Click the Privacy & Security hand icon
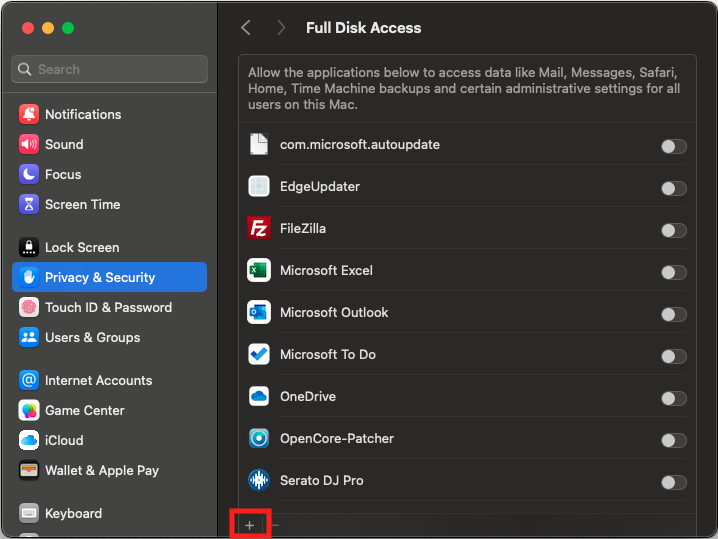This screenshot has width=718, height=539. pyautogui.click(x=29, y=277)
